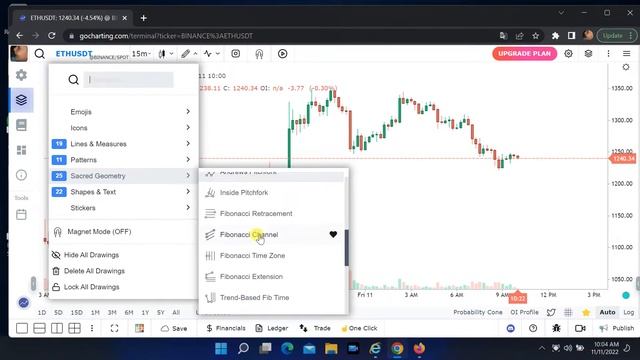
Task: Open the Trade tab
Action: pos(315,328)
